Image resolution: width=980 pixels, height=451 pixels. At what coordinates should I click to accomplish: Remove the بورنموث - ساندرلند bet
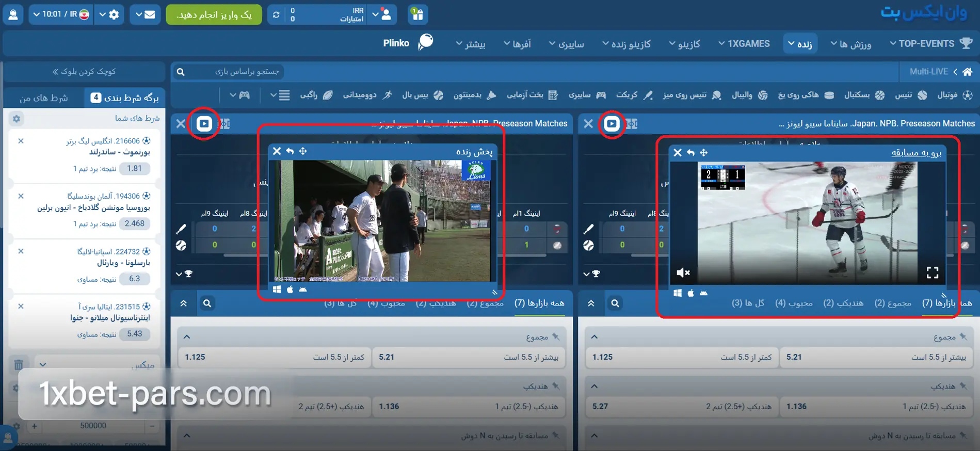pos(21,141)
